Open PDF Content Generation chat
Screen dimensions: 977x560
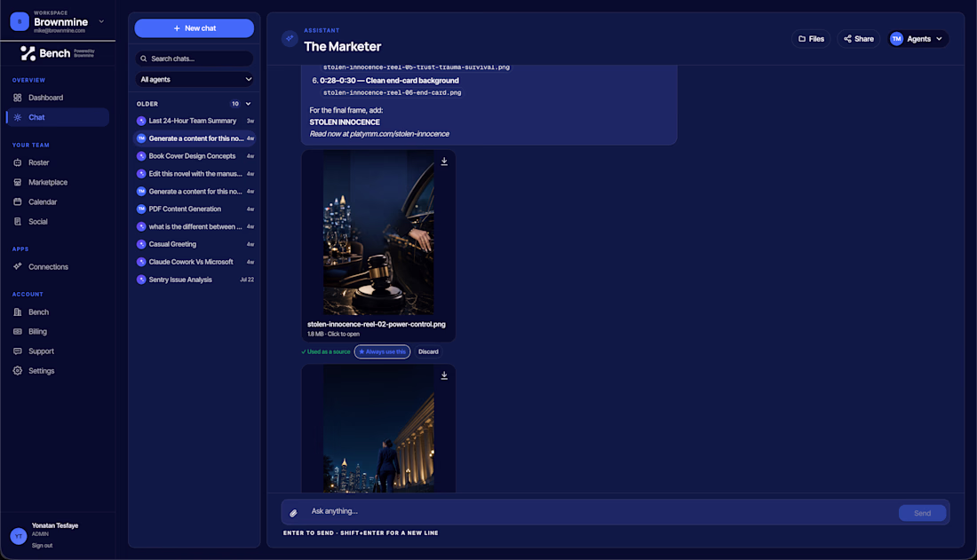[195, 209]
